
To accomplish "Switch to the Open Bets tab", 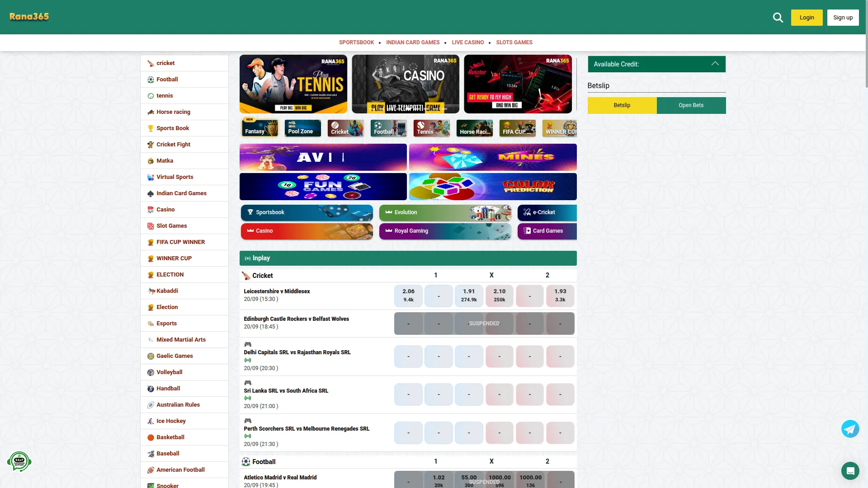I will pos(691,105).
